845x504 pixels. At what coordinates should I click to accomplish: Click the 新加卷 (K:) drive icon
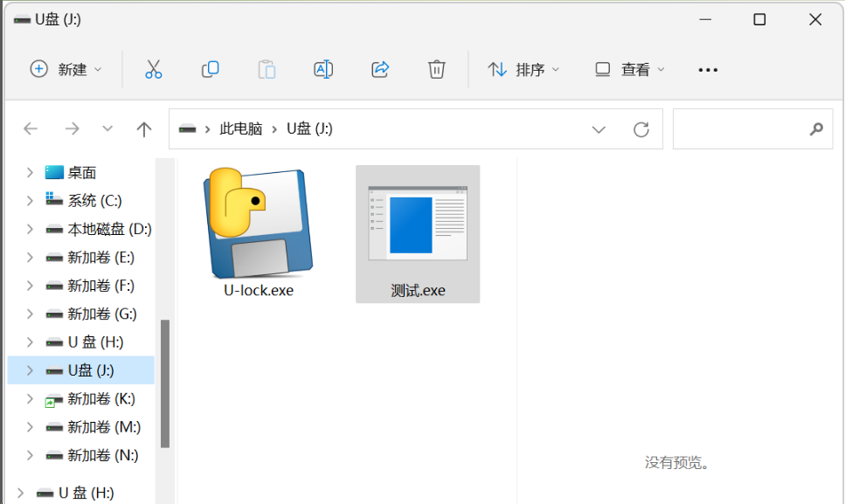click(54, 401)
